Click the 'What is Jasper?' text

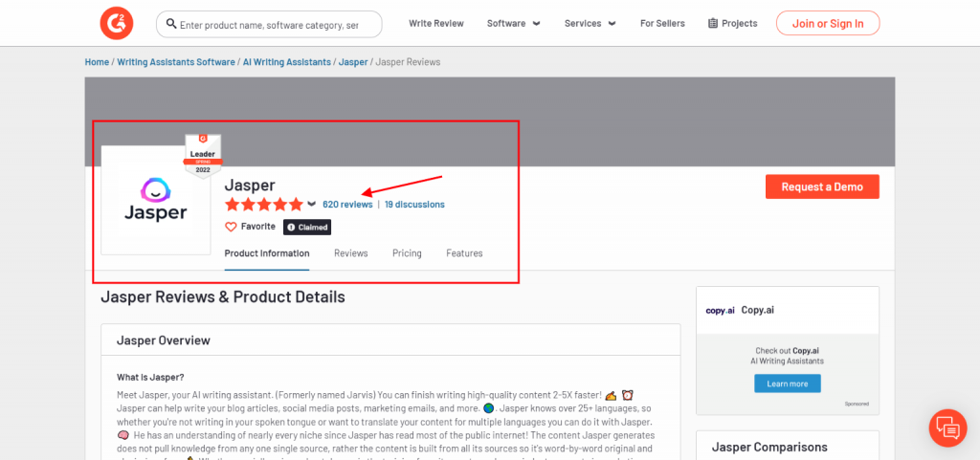[150, 378]
